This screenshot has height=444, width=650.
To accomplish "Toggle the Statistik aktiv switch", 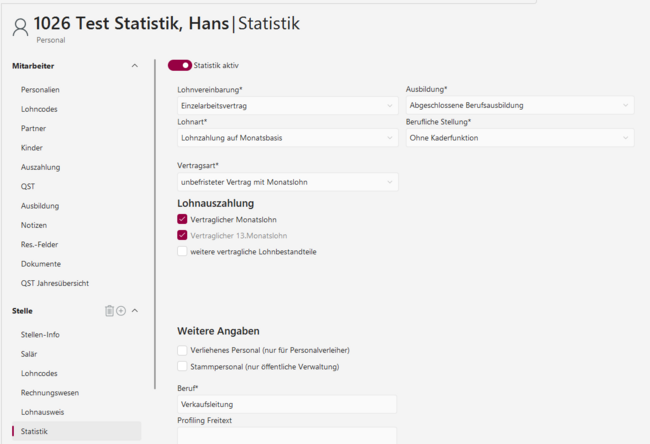I will click(180, 65).
